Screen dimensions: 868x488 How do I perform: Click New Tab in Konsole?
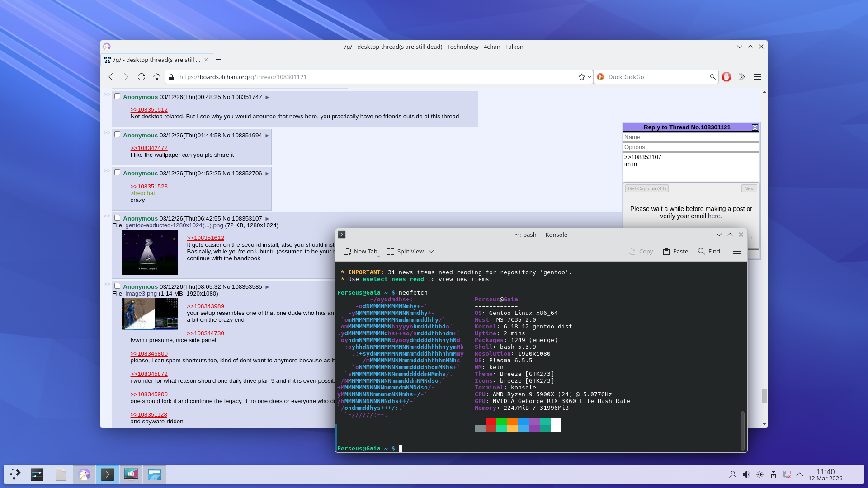click(x=360, y=251)
